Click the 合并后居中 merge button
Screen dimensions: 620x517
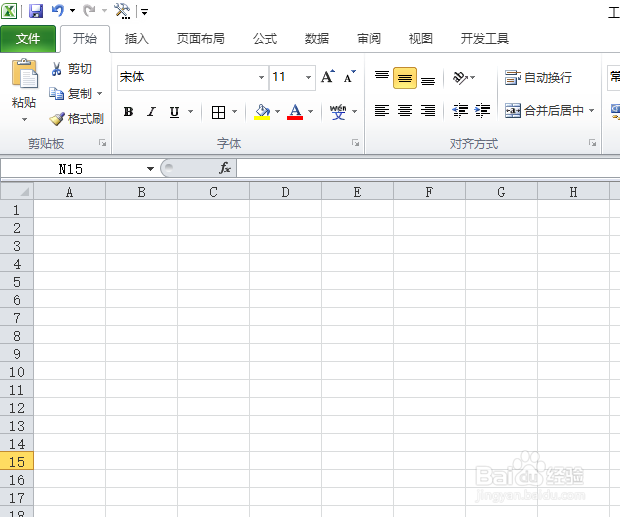[x=544, y=111]
